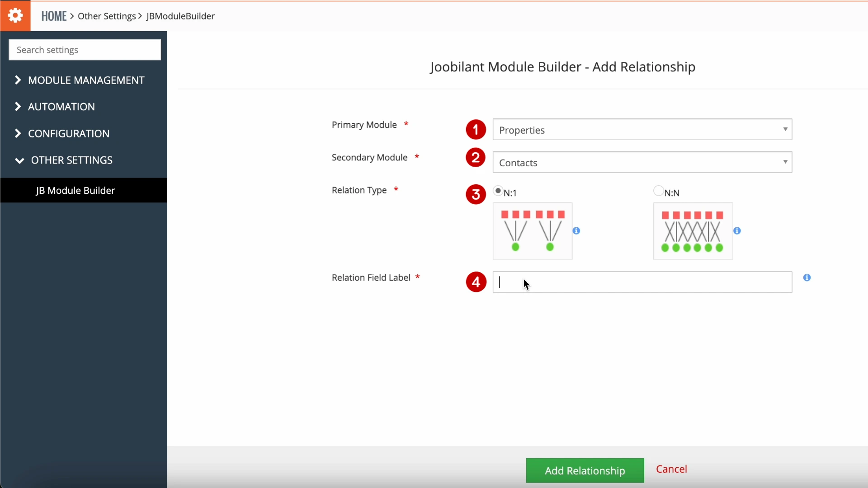Go to HOME in breadcrumb
The width and height of the screenshot is (868, 488).
[54, 16]
